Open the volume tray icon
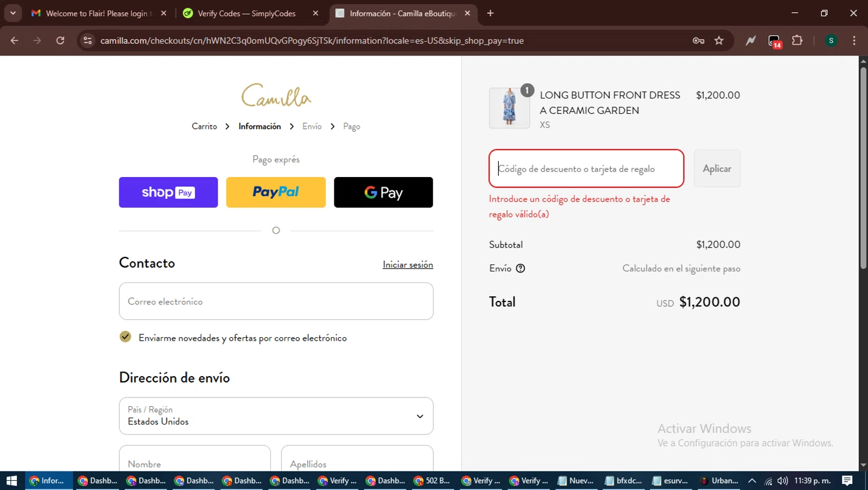868x490 pixels. [x=782, y=481]
